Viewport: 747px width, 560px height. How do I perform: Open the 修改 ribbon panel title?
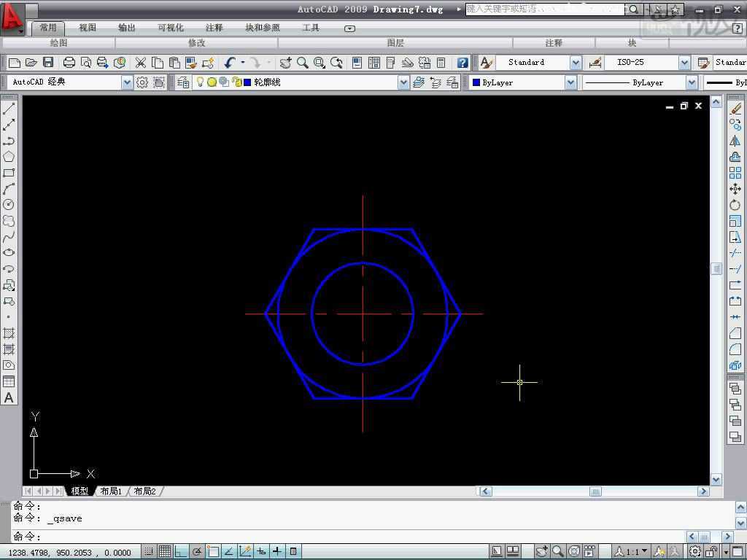coord(196,43)
